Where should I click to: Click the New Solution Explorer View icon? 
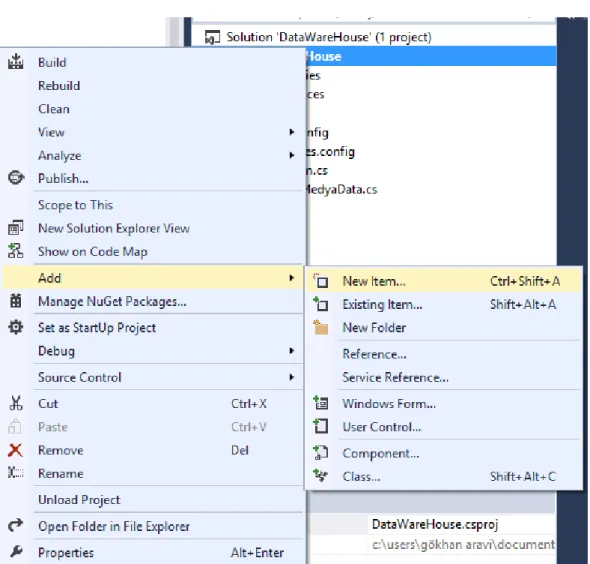point(15,228)
